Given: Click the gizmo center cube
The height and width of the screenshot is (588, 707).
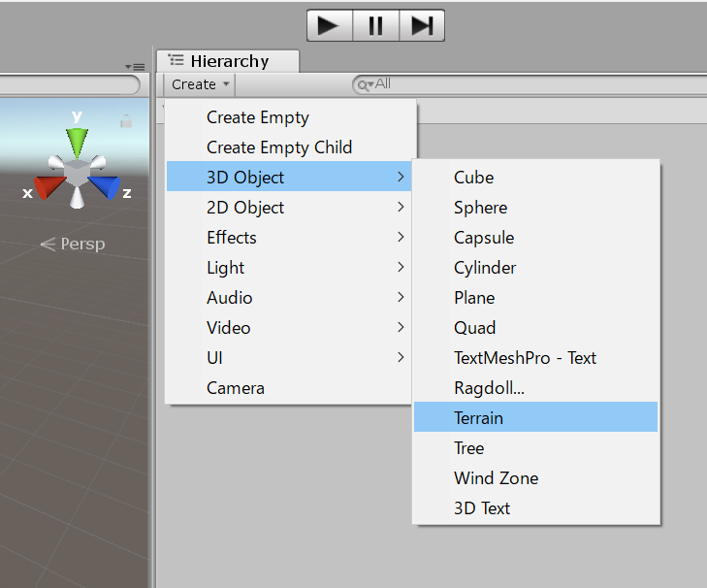Looking at the screenshot, I should tap(77, 174).
